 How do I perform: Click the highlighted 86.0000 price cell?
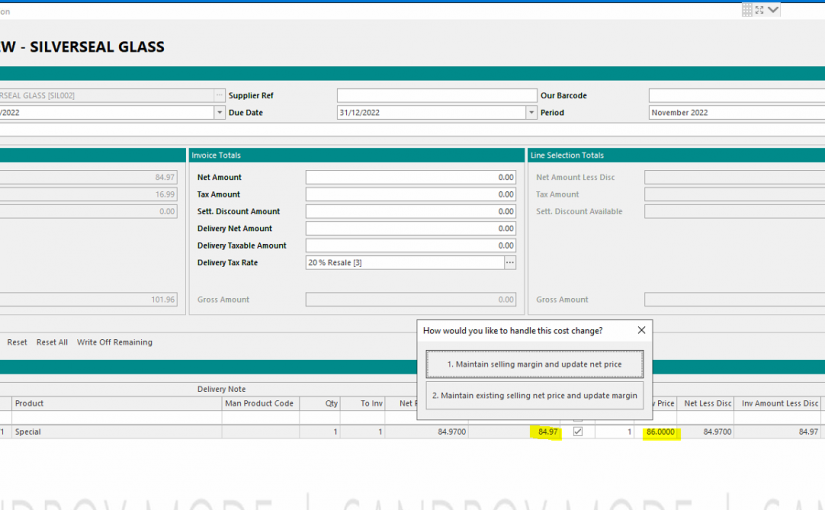[660, 432]
